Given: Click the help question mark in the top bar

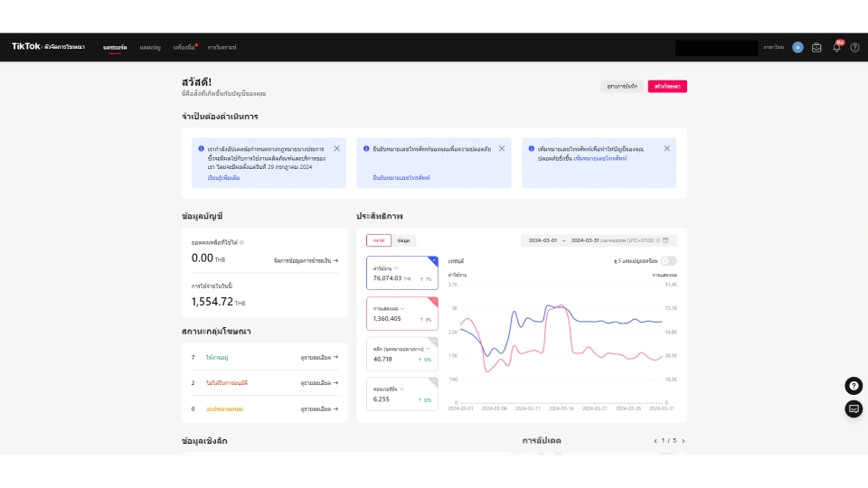Looking at the screenshot, I should point(854,48).
